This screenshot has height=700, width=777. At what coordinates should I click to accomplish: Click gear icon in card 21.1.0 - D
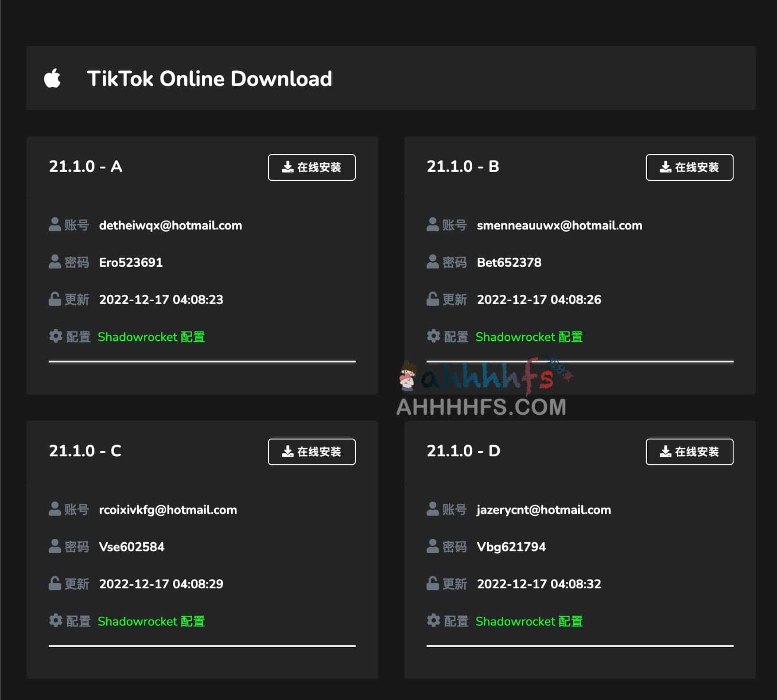(x=433, y=621)
